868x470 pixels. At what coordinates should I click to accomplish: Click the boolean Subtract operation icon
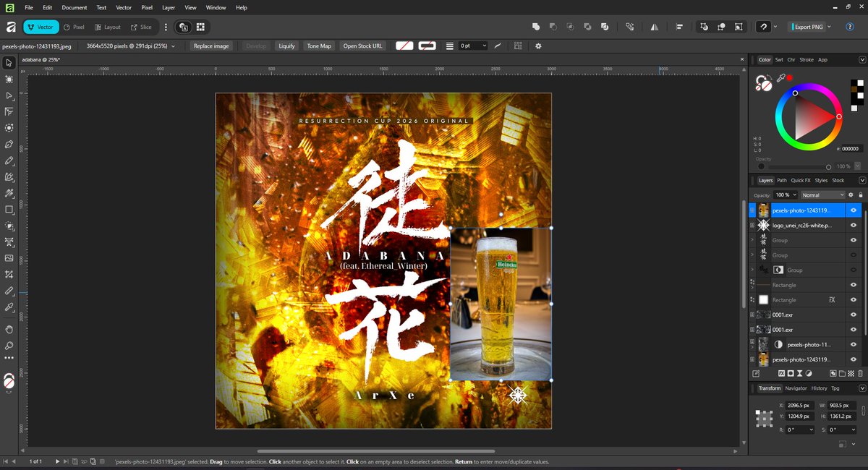pyautogui.click(x=553, y=27)
